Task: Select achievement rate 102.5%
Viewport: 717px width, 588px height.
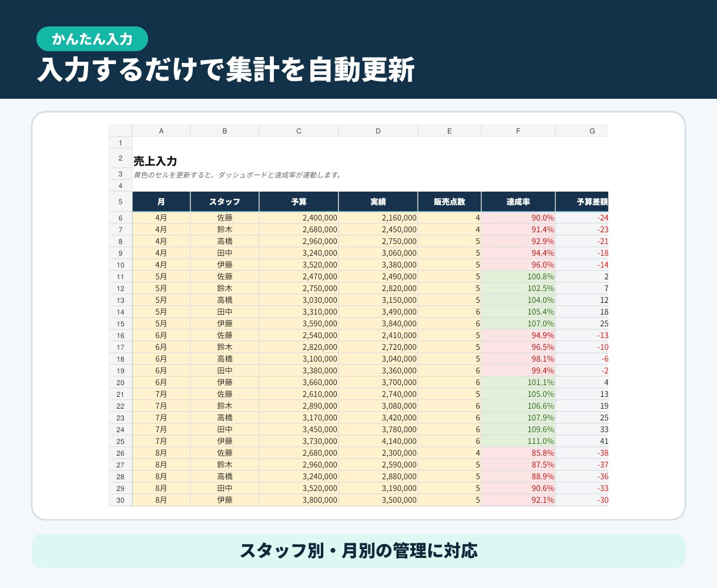Action: pyautogui.click(x=518, y=288)
